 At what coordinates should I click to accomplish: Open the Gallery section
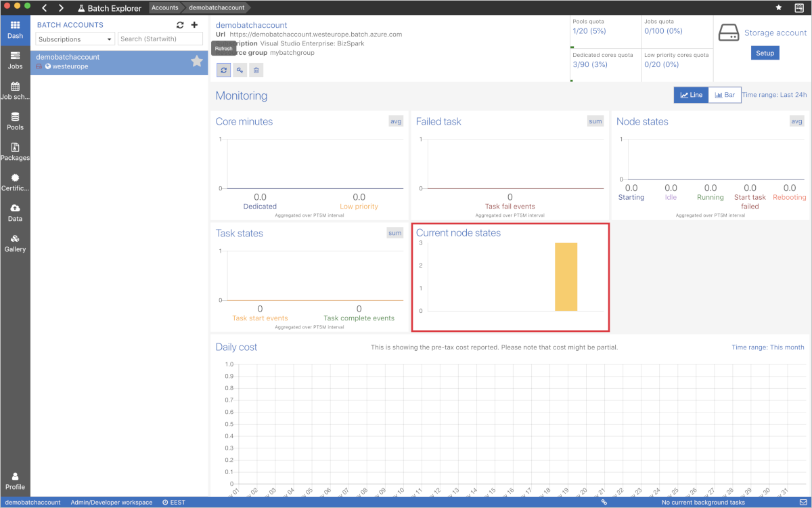pos(15,243)
